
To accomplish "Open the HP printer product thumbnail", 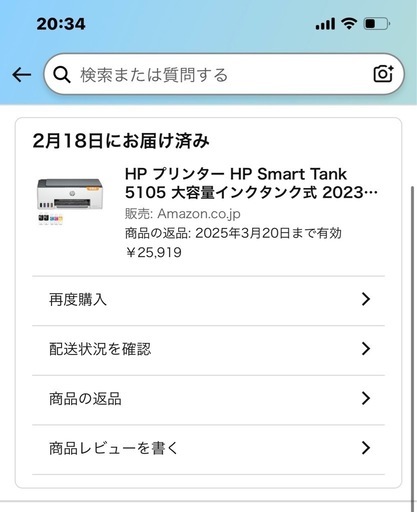I will point(70,202).
